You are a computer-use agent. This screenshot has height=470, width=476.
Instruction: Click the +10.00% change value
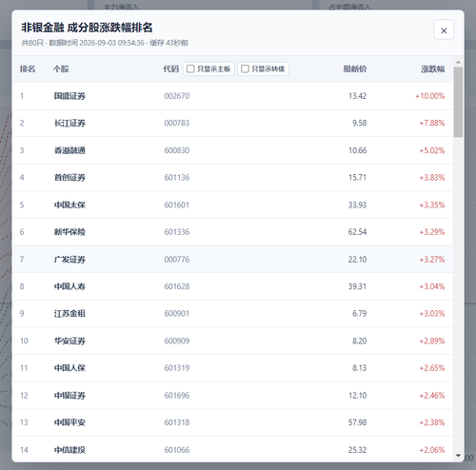[x=430, y=96]
